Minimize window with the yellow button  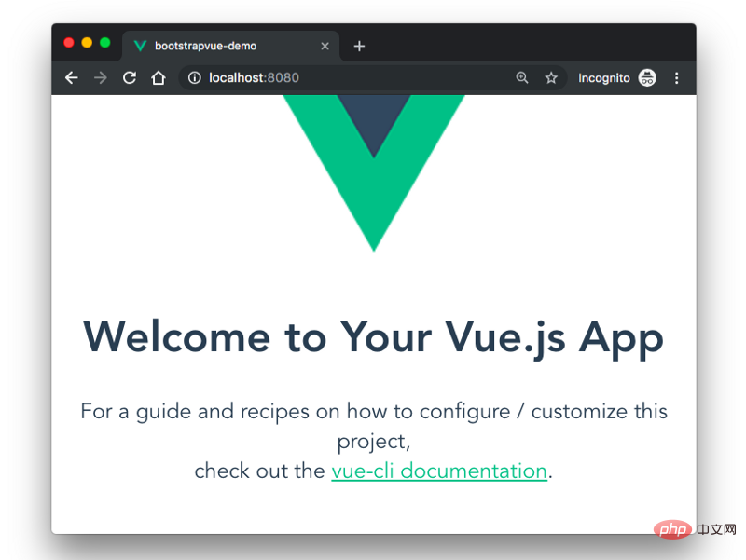click(87, 43)
